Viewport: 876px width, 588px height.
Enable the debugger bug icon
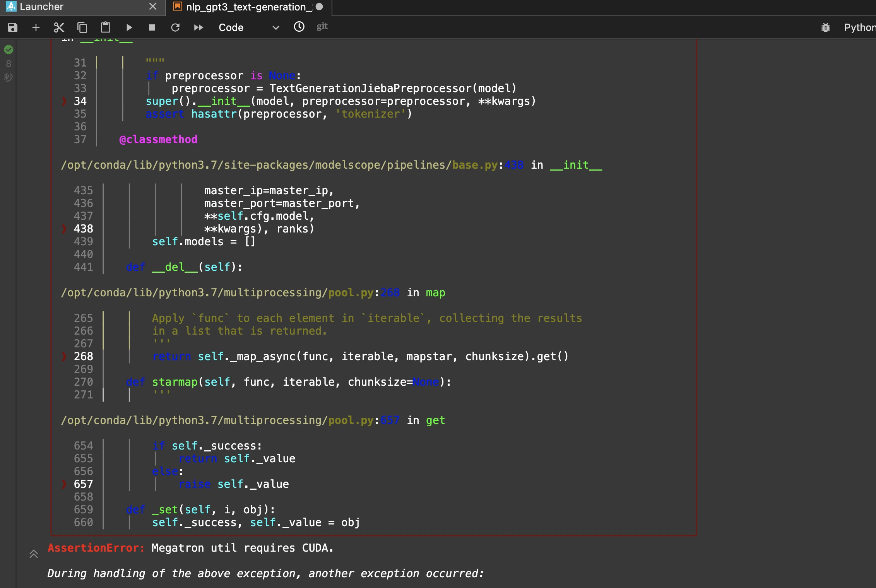(825, 27)
